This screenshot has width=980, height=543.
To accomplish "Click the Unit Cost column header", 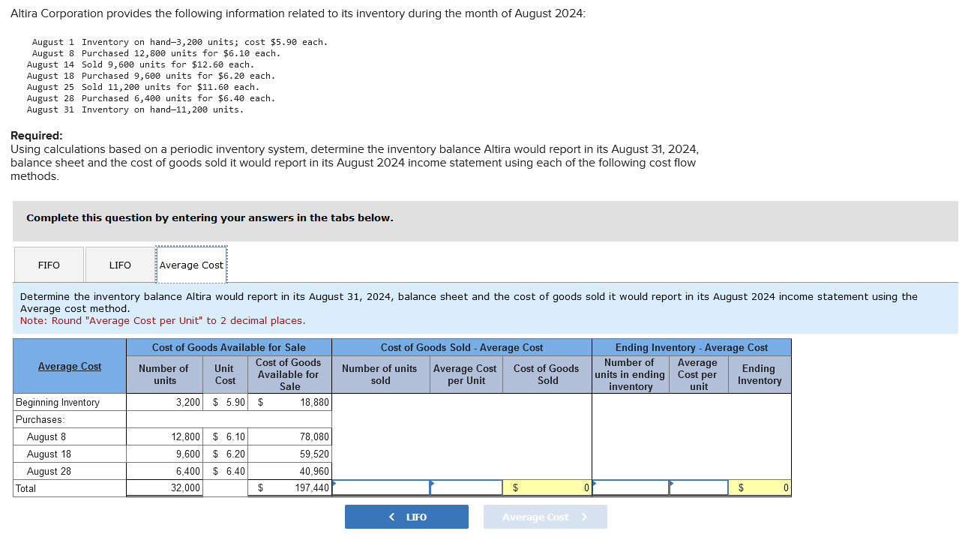I will pos(225,374).
